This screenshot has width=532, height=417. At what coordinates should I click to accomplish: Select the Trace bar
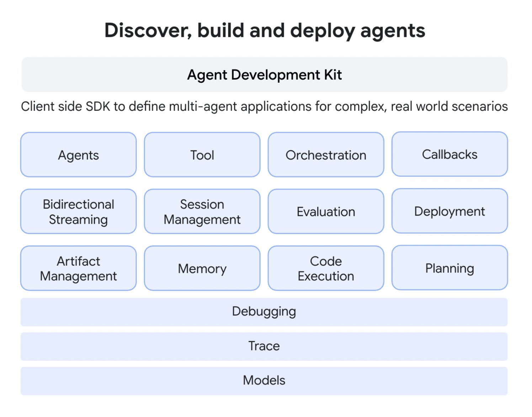[x=264, y=346]
